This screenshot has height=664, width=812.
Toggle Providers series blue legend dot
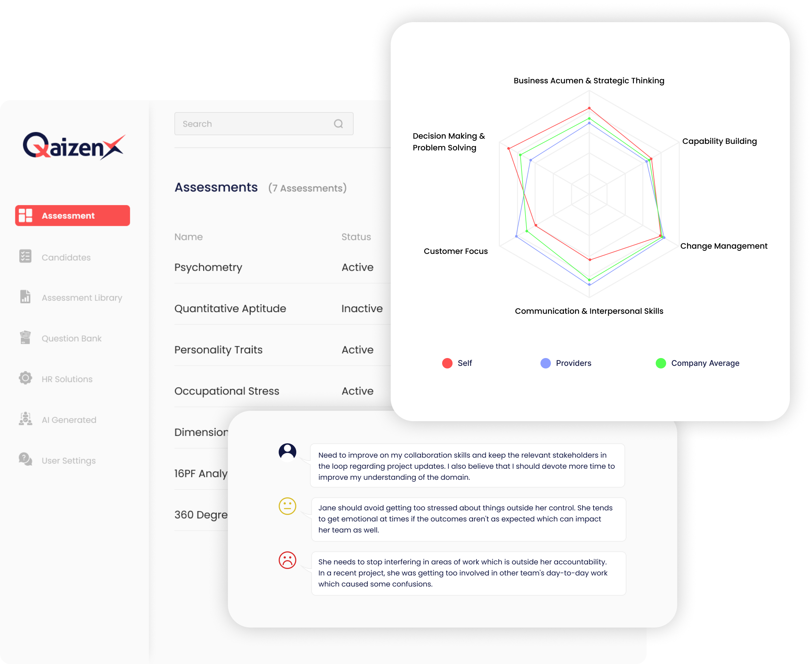click(x=546, y=363)
